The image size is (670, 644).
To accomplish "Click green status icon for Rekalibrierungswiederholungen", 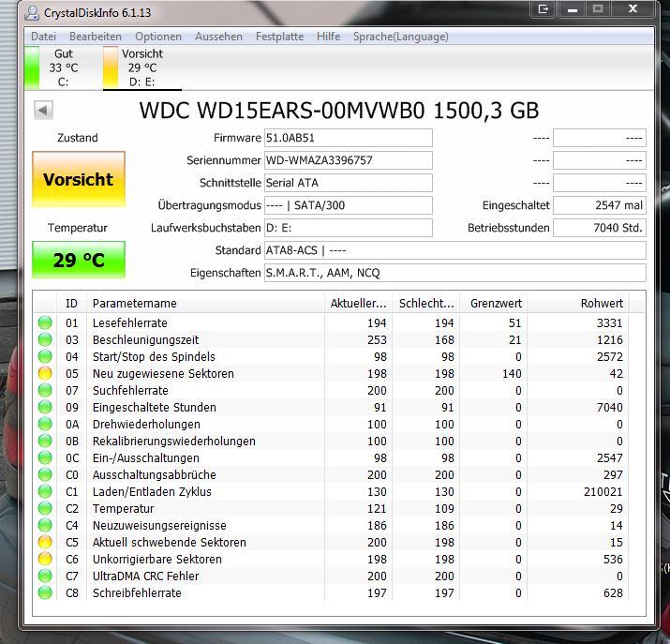I will coord(45,441).
